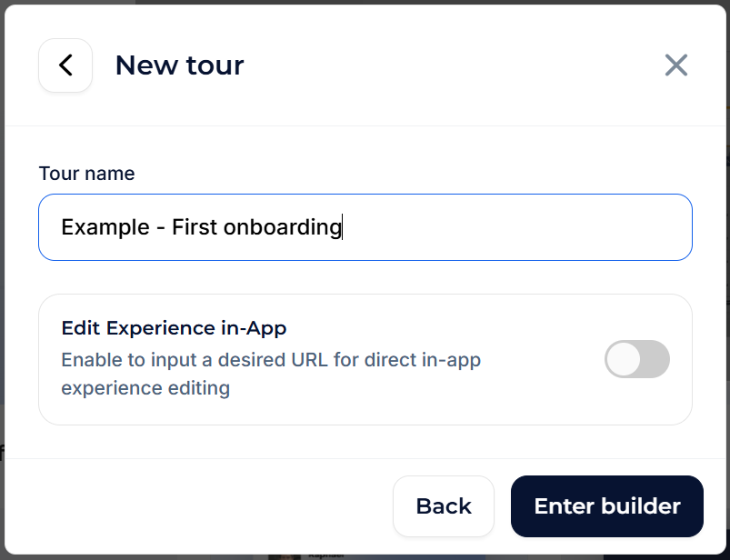Click the "New tour" dialog title
This screenshot has height=560, width=730.
click(x=179, y=65)
